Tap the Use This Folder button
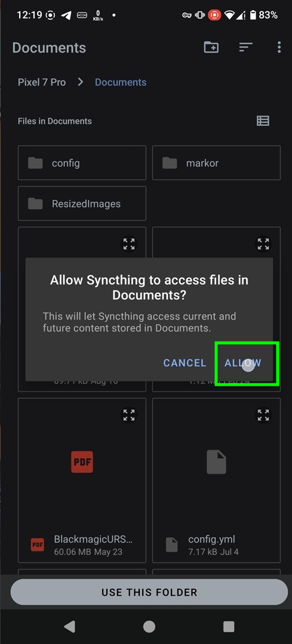This screenshot has height=644, width=292. pos(149,592)
